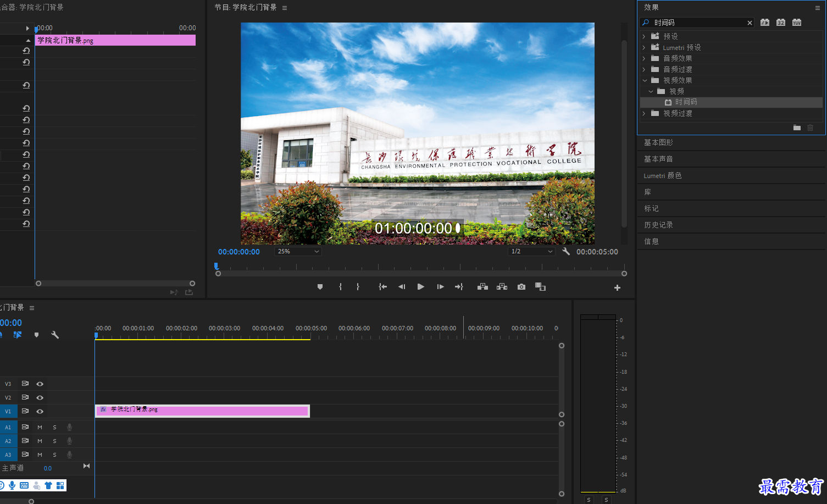Expand the 音频效果 folder
Image resolution: width=827 pixels, height=504 pixels.
click(x=644, y=58)
